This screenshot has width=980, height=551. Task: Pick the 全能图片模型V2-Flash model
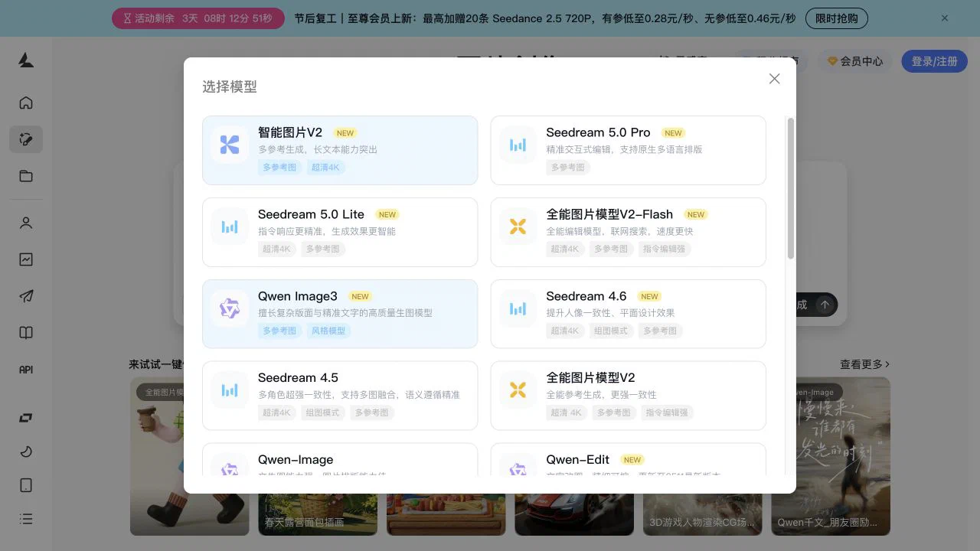[x=628, y=232]
